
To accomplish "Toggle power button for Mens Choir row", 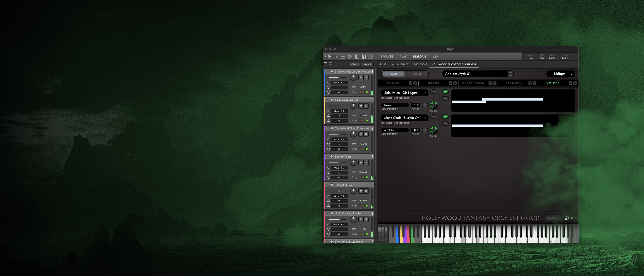I will [x=445, y=117].
